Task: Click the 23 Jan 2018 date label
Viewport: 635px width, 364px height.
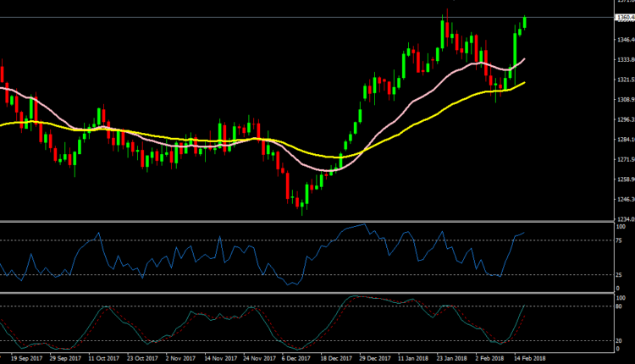Action: [450, 358]
